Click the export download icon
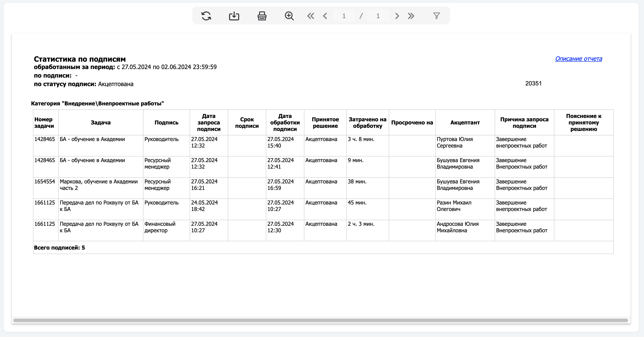The height and width of the screenshot is (337, 644). [234, 16]
